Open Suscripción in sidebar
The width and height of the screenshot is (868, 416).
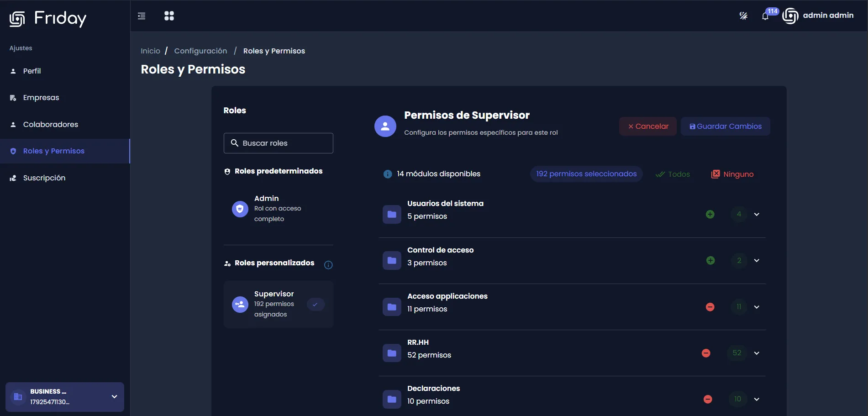point(65,178)
